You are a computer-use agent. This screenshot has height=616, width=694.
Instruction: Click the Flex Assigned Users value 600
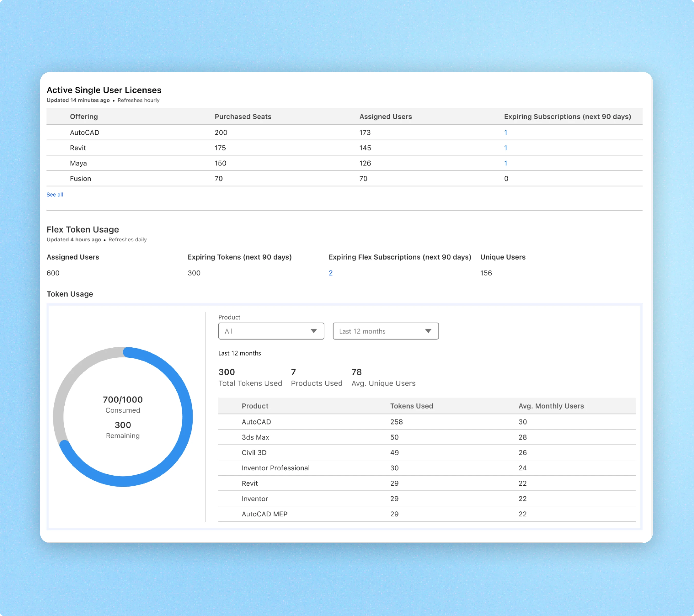tap(53, 273)
